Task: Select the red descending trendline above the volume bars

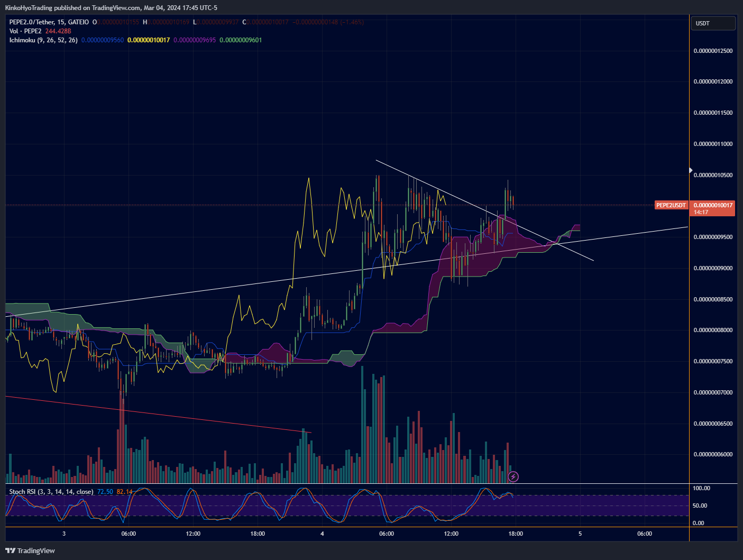Action: [159, 414]
